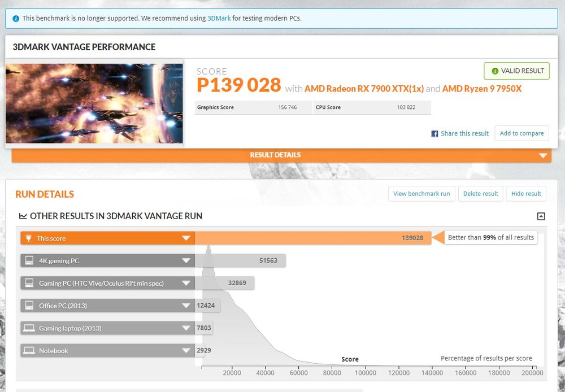Click the trophy icon on This score
565x392 pixels.
pos(28,238)
